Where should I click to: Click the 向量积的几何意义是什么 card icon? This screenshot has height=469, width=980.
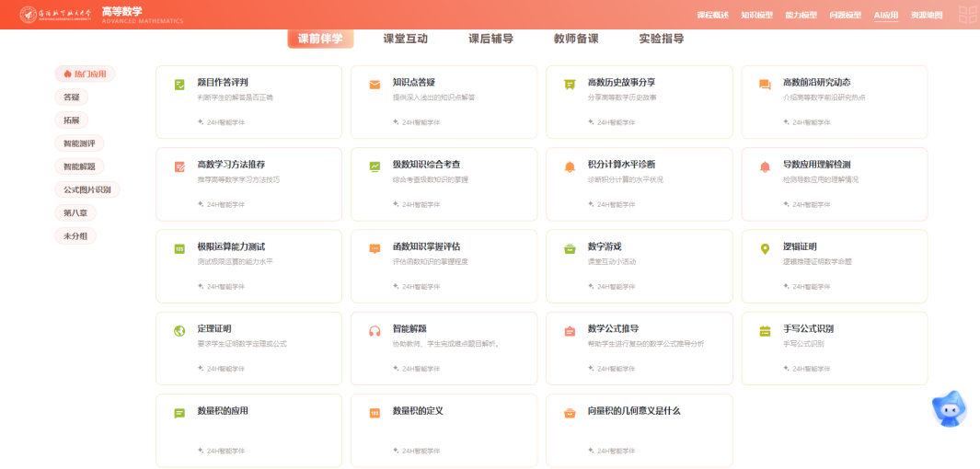click(570, 413)
